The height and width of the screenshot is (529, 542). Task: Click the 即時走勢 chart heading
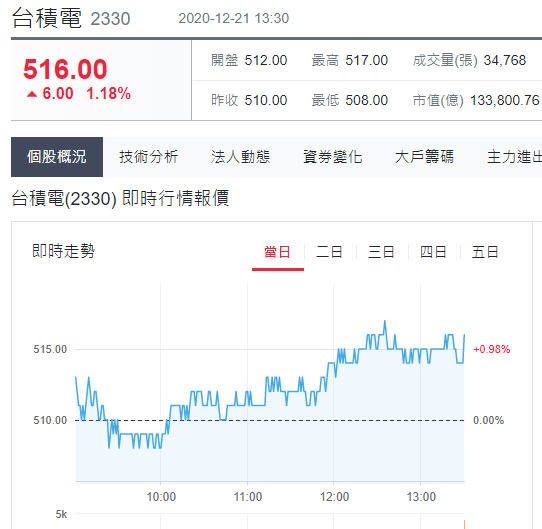click(x=64, y=251)
